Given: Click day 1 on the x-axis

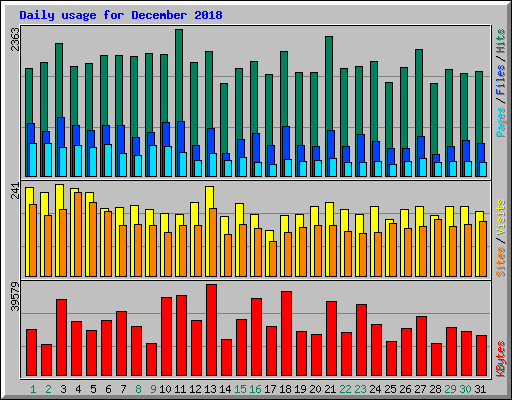Looking at the screenshot, I should [33, 389].
